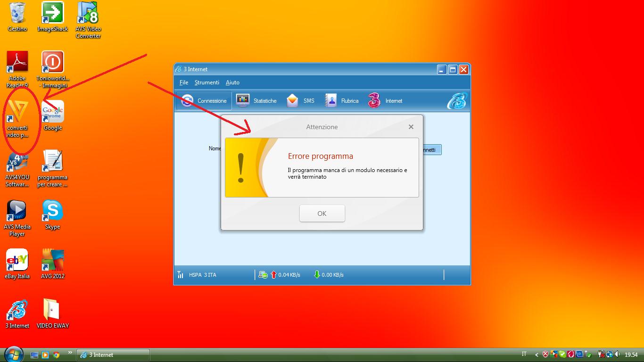This screenshot has height=362, width=644.
Task: Click 3 logo at toolbar right
Action: click(456, 101)
